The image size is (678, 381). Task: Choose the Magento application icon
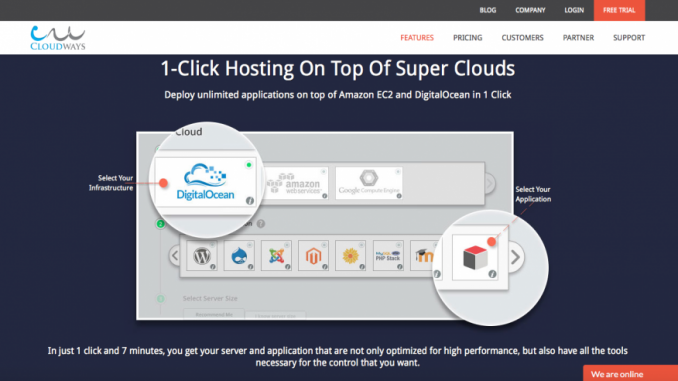313,256
